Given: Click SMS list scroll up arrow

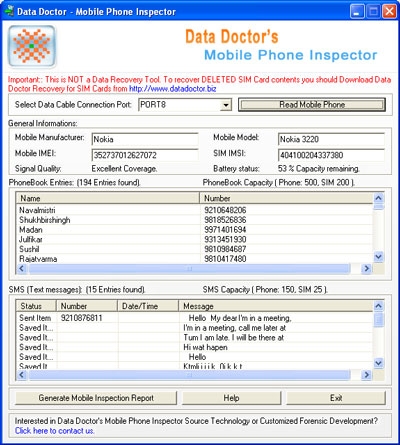Looking at the screenshot, I should click(x=378, y=306).
